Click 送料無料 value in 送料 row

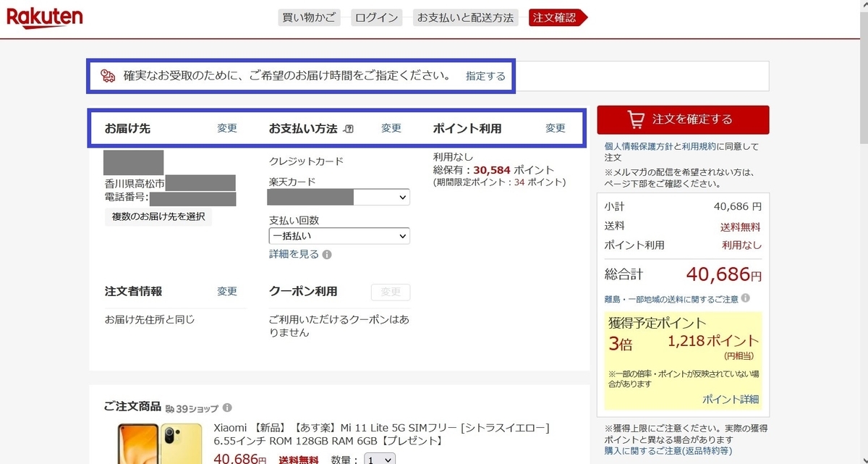(740, 227)
